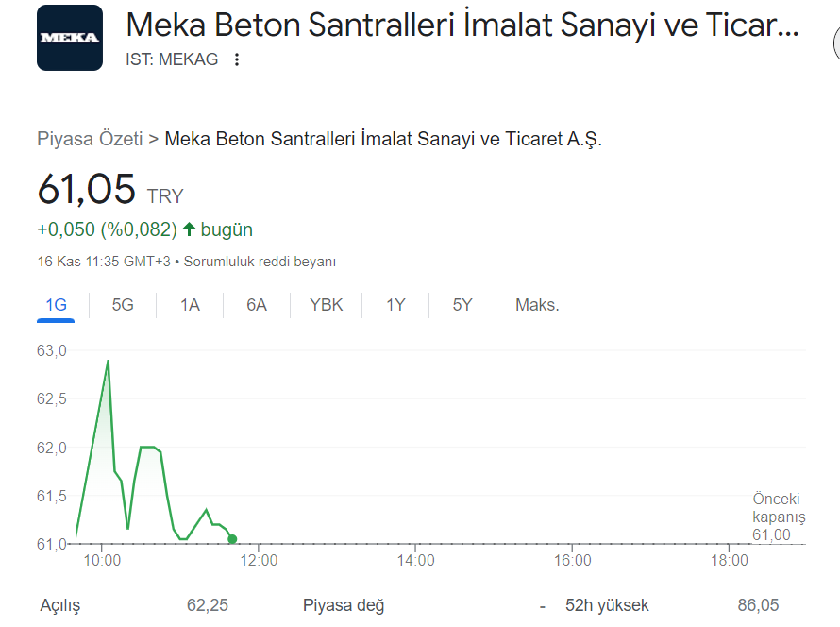Select the 1G time range tab
Image resolution: width=840 pixels, height=627 pixels.
point(56,305)
